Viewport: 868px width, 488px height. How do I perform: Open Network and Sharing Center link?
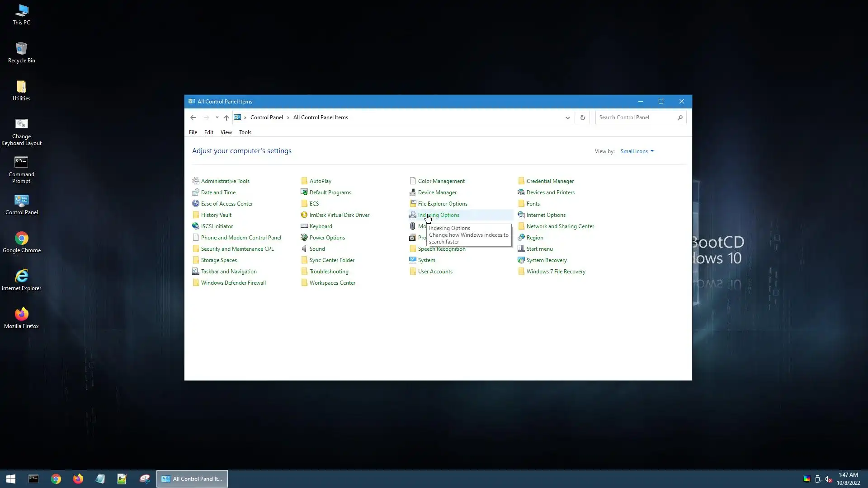pyautogui.click(x=560, y=226)
